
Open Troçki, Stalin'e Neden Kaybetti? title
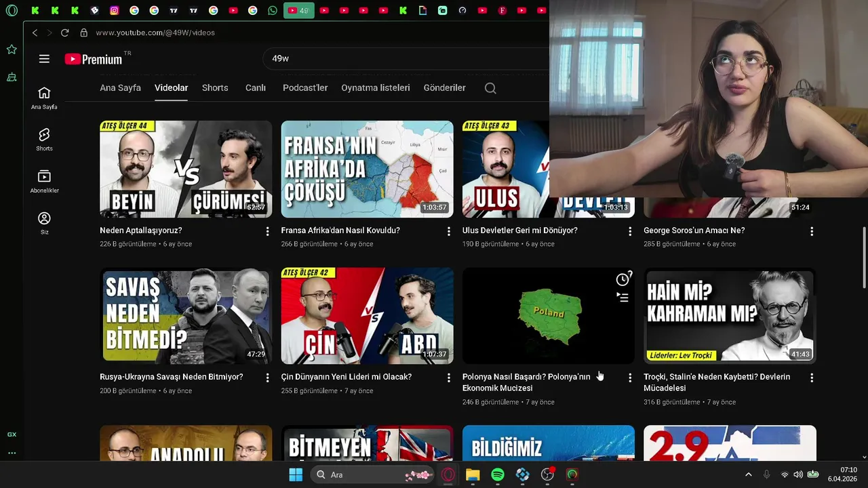coord(717,382)
